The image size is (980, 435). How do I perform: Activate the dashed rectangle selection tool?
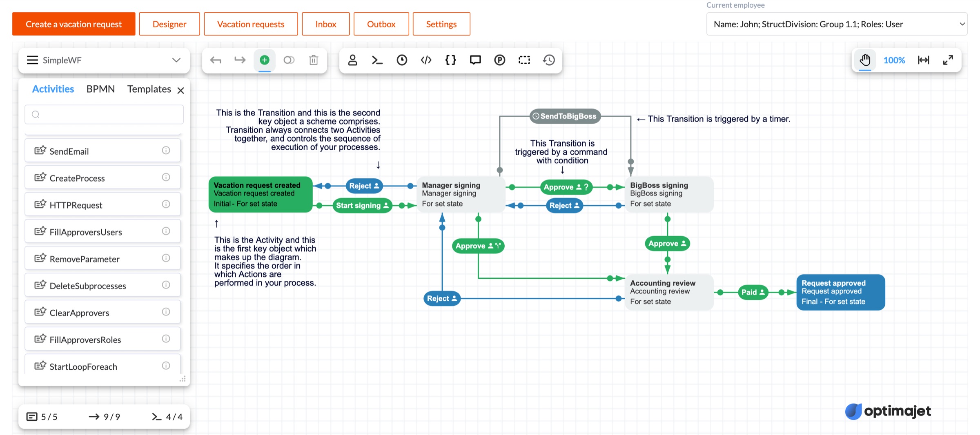pos(524,60)
